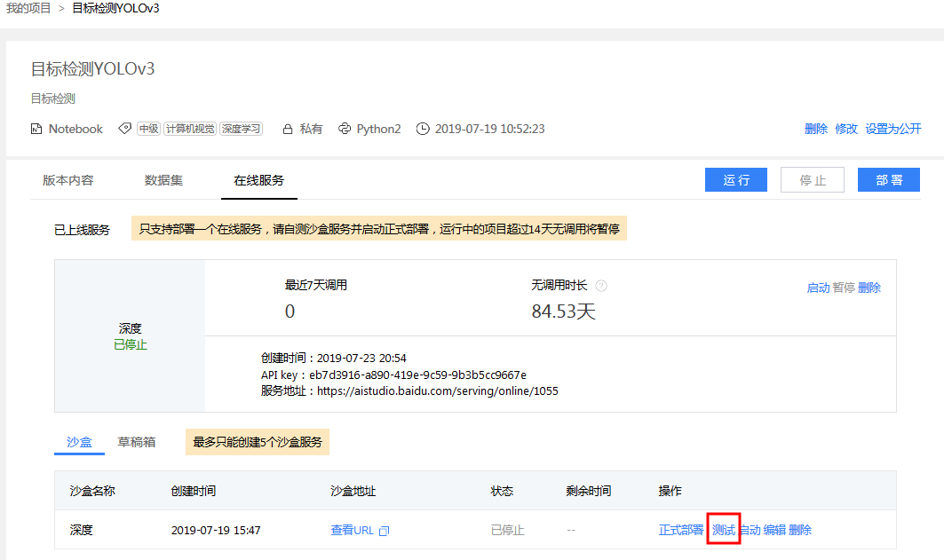Click the API key value eb7d3916-a890…

(x=417, y=375)
